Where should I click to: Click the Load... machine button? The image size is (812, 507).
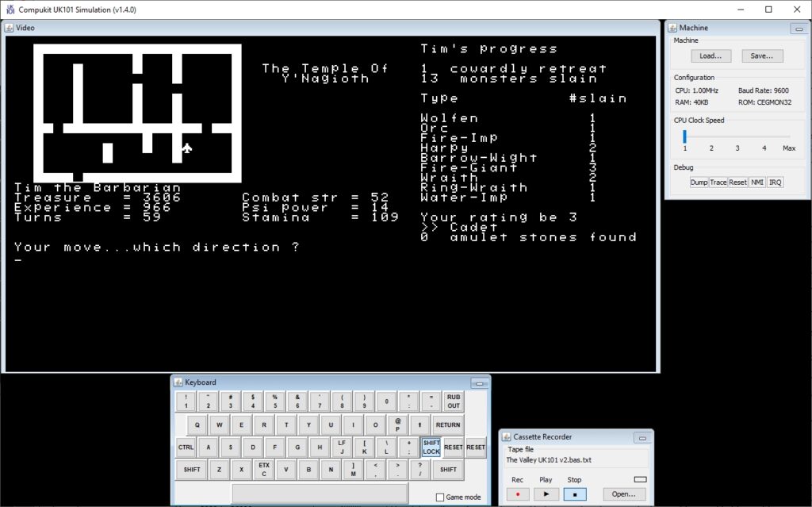tap(710, 56)
